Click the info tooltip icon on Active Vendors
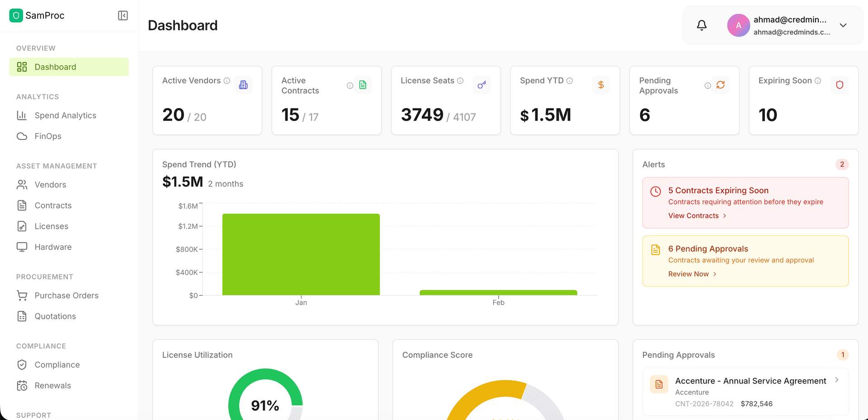 (226, 80)
